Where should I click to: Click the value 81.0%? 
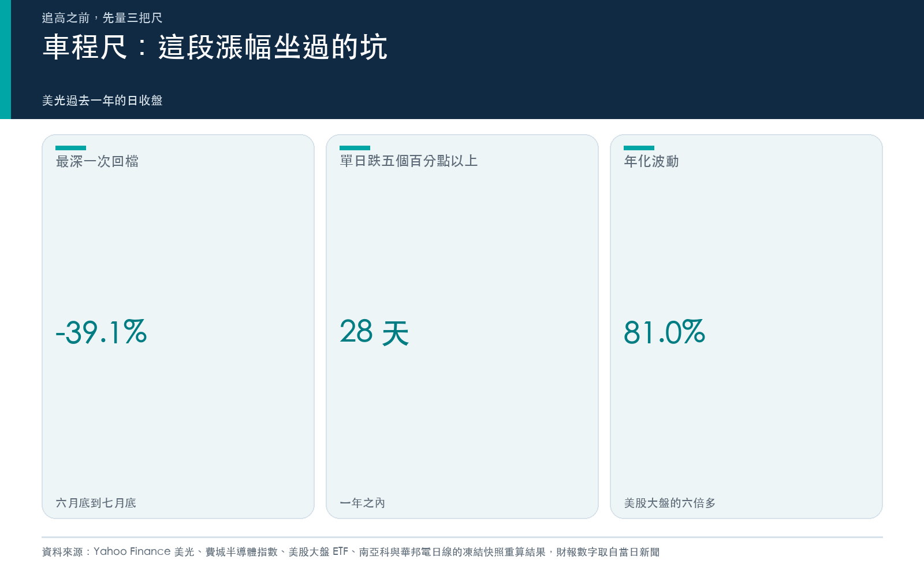pos(665,332)
